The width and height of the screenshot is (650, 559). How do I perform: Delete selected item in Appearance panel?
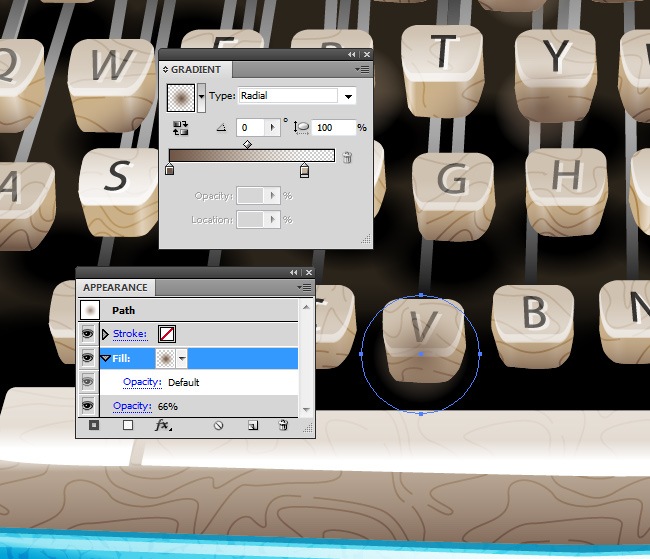[x=284, y=425]
